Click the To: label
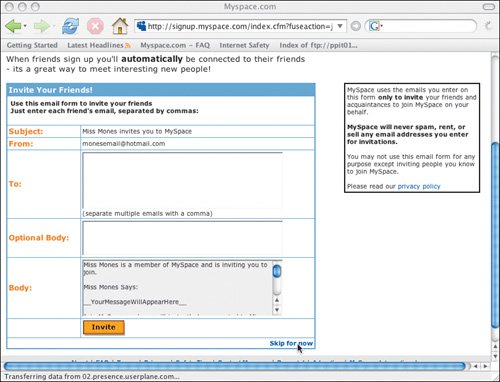 15,184
